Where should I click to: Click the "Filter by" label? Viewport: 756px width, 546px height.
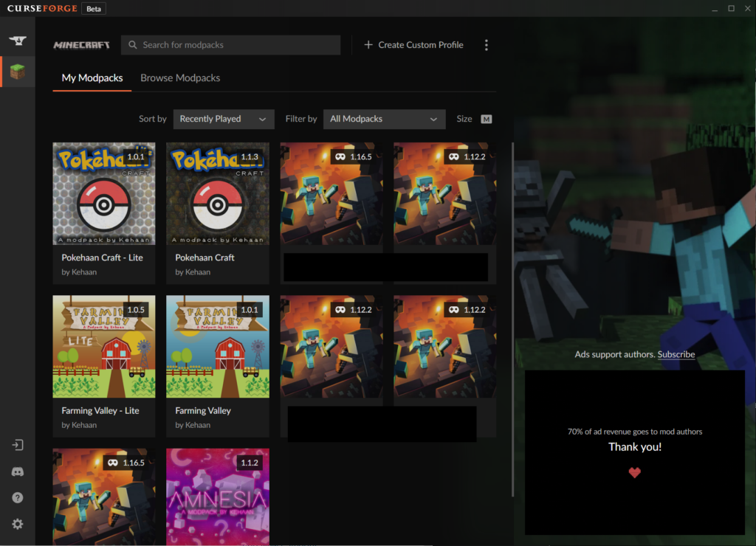pos(301,119)
